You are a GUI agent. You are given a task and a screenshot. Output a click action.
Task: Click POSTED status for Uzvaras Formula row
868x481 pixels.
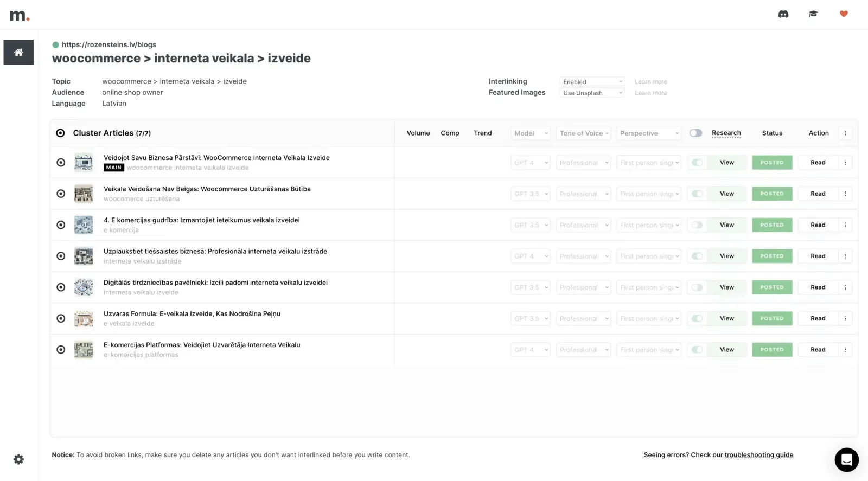tap(772, 318)
